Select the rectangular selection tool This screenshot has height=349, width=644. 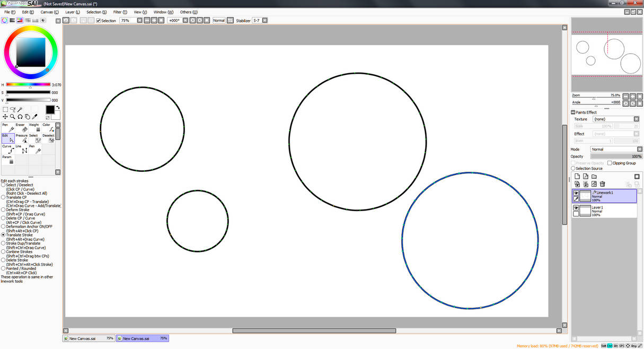[x=5, y=110]
